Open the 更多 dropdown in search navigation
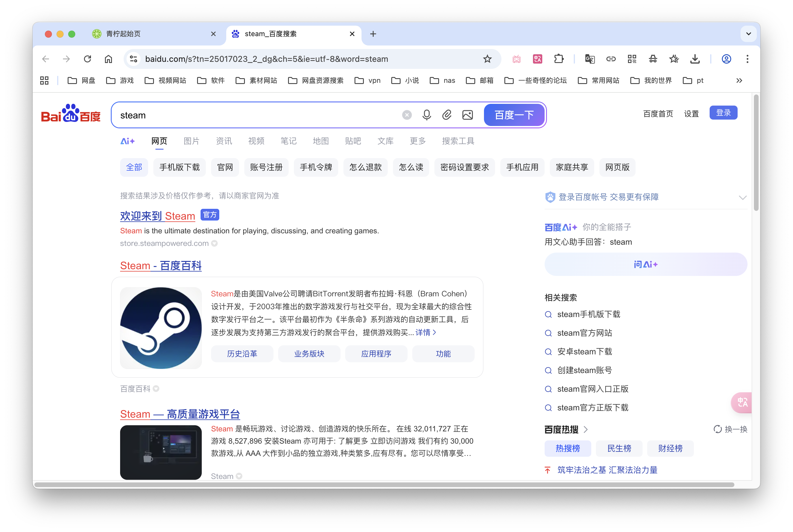Screen dimensions: 793x532 pos(417,141)
